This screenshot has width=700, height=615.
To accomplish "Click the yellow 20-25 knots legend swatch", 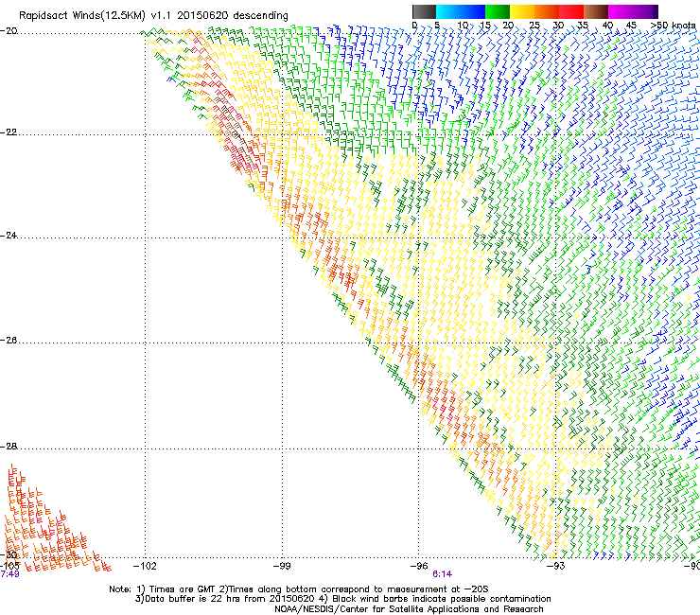I will coord(522,11).
